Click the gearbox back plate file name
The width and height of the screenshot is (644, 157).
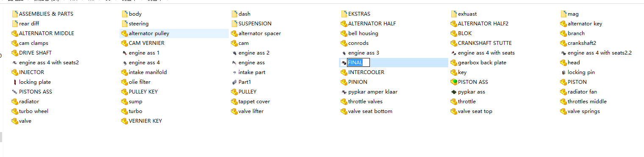click(482, 63)
